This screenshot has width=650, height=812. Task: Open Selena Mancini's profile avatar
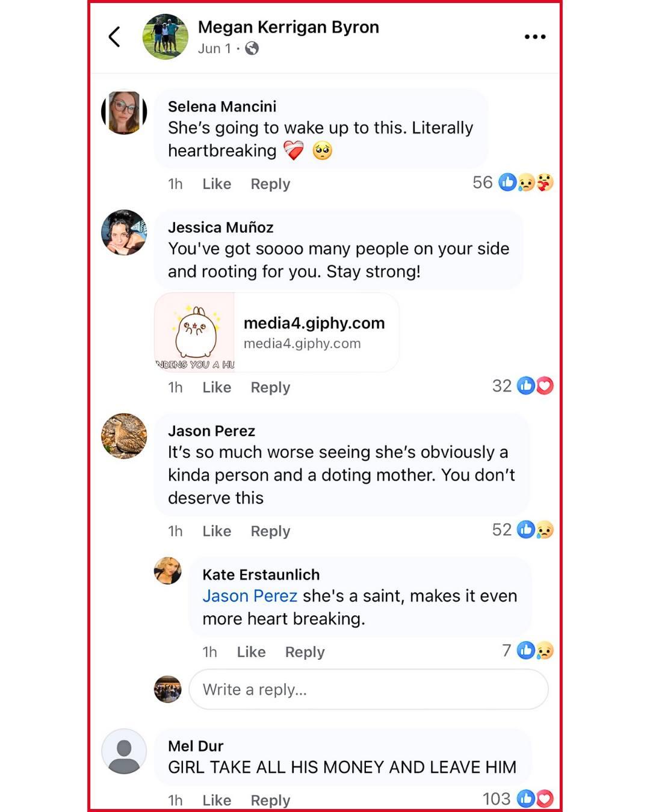(124, 112)
